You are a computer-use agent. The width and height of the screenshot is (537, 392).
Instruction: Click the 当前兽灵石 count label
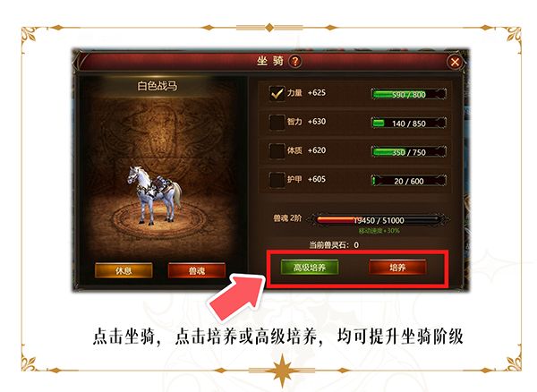click(334, 245)
